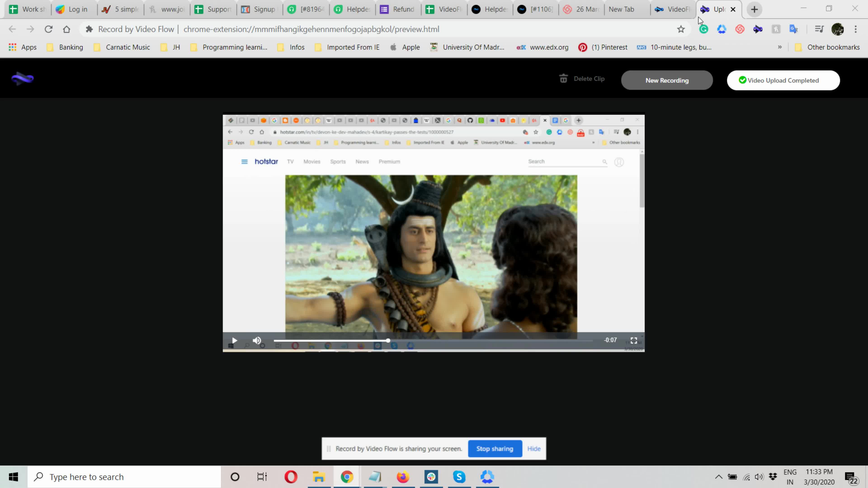Click the browser forward arrow
Screen dimensions: 868x488
pos(30,29)
